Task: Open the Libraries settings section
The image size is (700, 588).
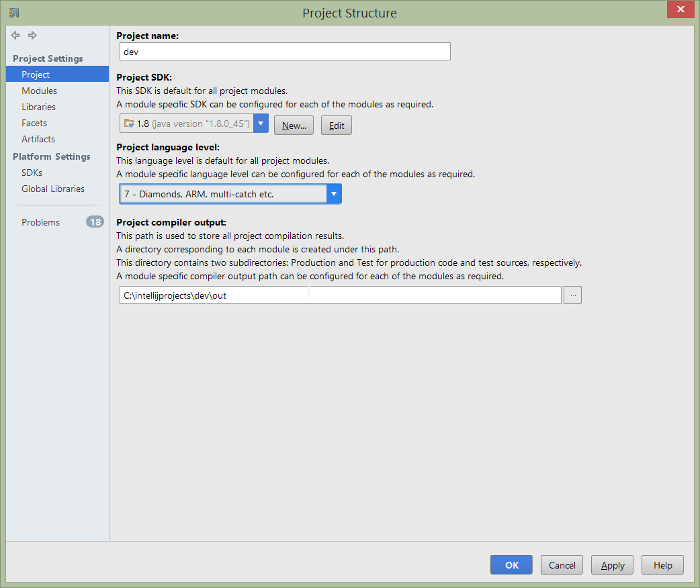Action: click(x=38, y=107)
